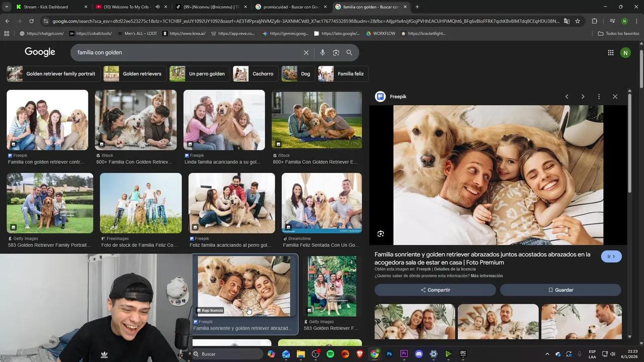The image size is (644, 362).
Task: Open the Google account avatar N
Action: click(625, 52)
